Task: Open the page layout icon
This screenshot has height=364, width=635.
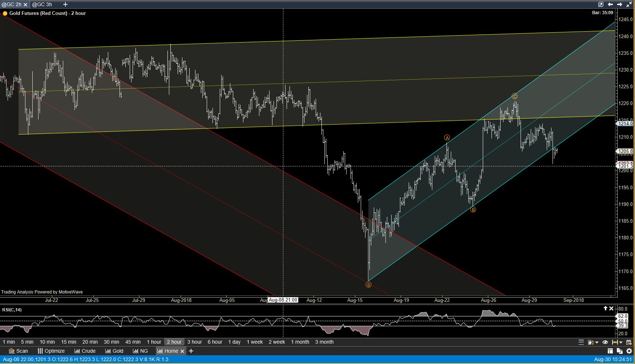Action: pyautogui.click(x=610, y=351)
